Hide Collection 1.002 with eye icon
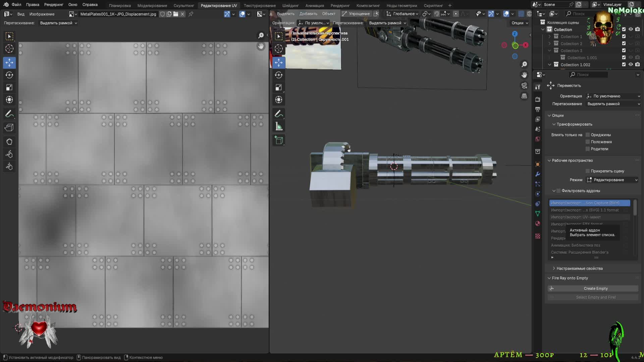Viewport: 644px width, 362px height. coord(631,65)
